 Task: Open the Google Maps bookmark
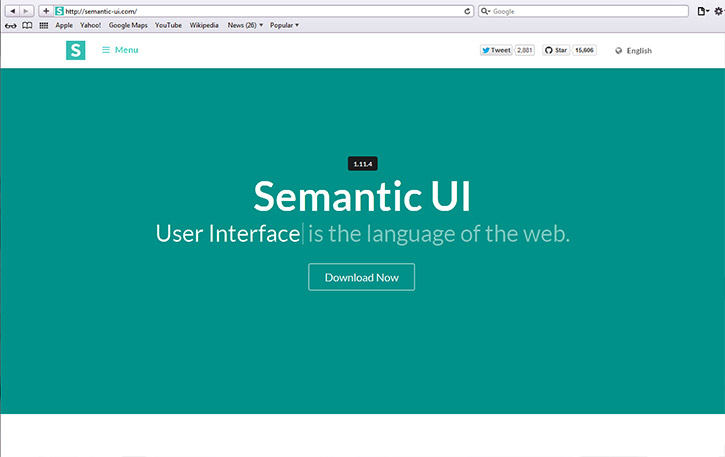(128, 25)
